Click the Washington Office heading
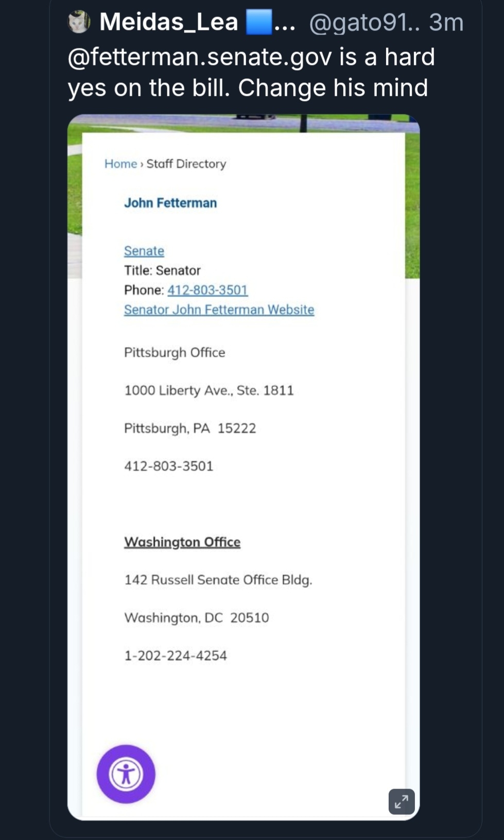Screen dimensions: 504x840 tap(182, 542)
